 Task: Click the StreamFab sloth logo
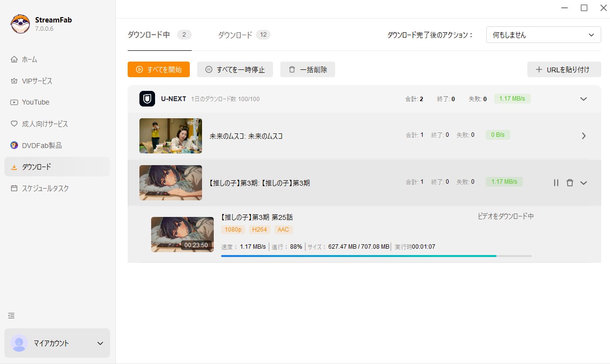pyautogui.click(x=20, y=24)
